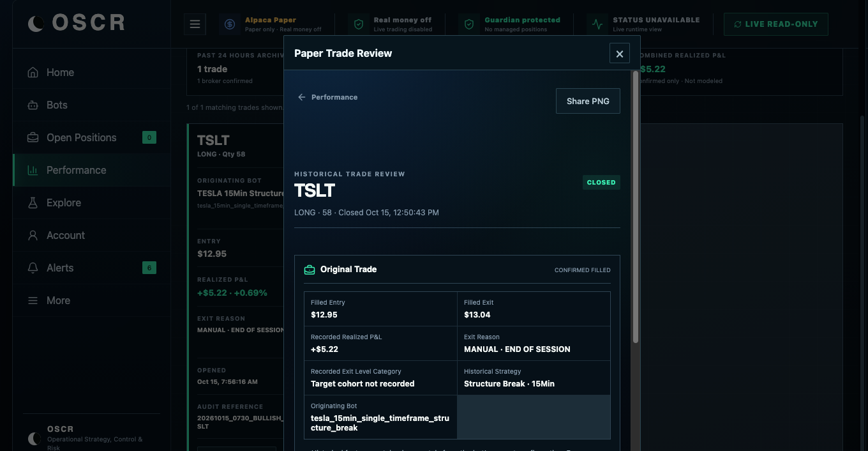Click the Open Positions count badge

[149, 137]
